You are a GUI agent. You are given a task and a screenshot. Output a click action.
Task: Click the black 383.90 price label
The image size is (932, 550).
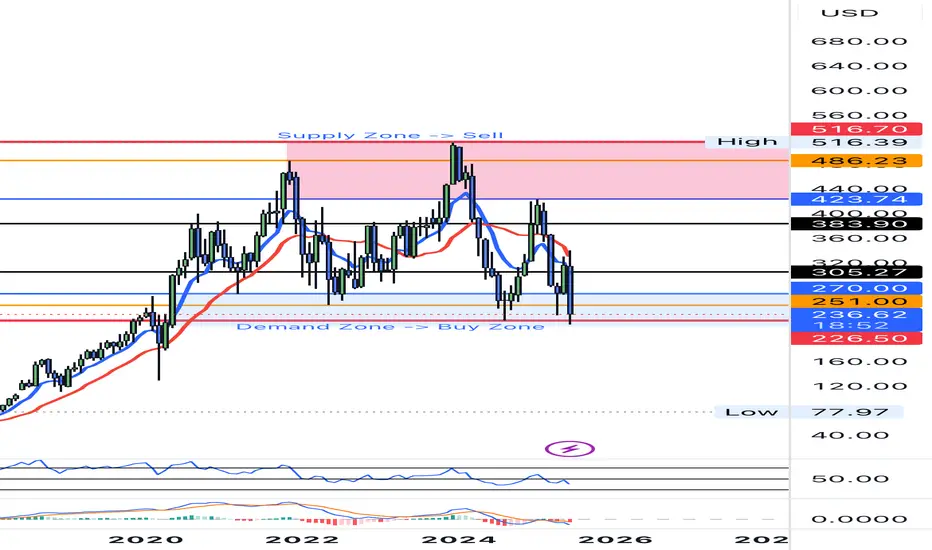857,224
